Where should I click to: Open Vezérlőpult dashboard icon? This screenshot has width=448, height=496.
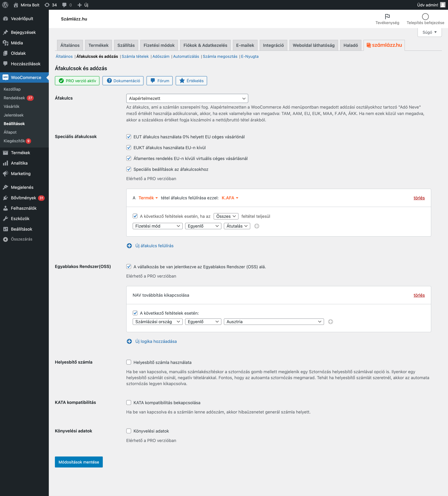[x=5, y=19]
